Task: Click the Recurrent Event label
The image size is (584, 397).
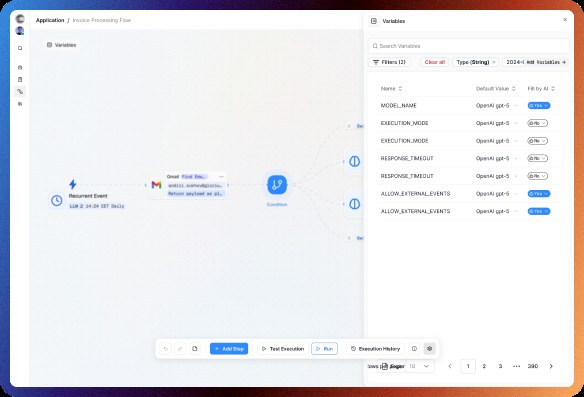Action: (x=88, y=196)
